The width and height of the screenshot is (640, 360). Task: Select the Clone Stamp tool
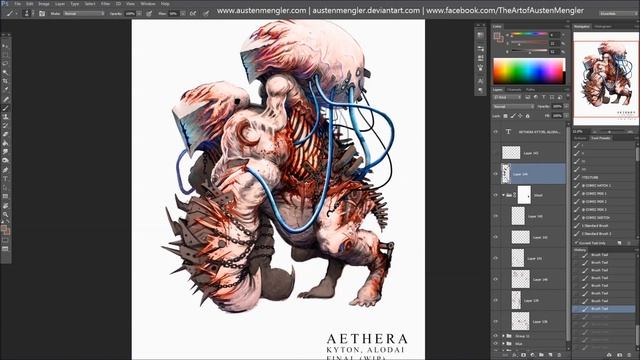(5, 117)
